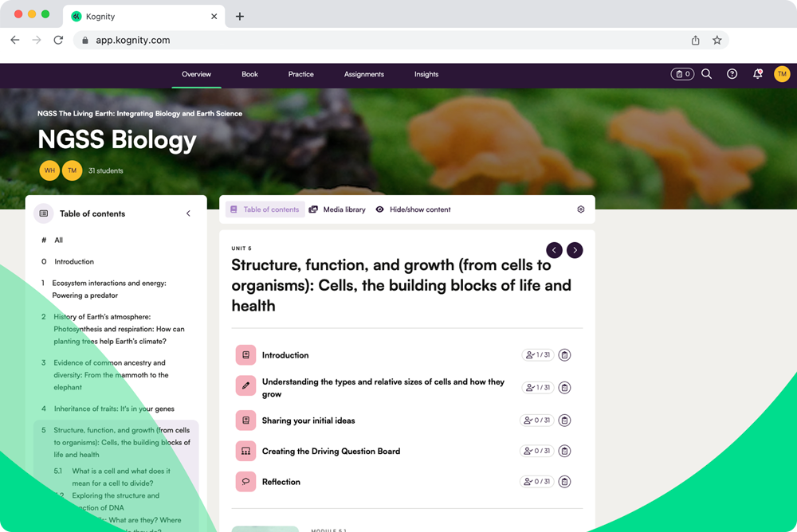The width and height of the screenshot is (797, 532).
Task: Click the Reflection speech bubble icon
Action: coord(245,482)
